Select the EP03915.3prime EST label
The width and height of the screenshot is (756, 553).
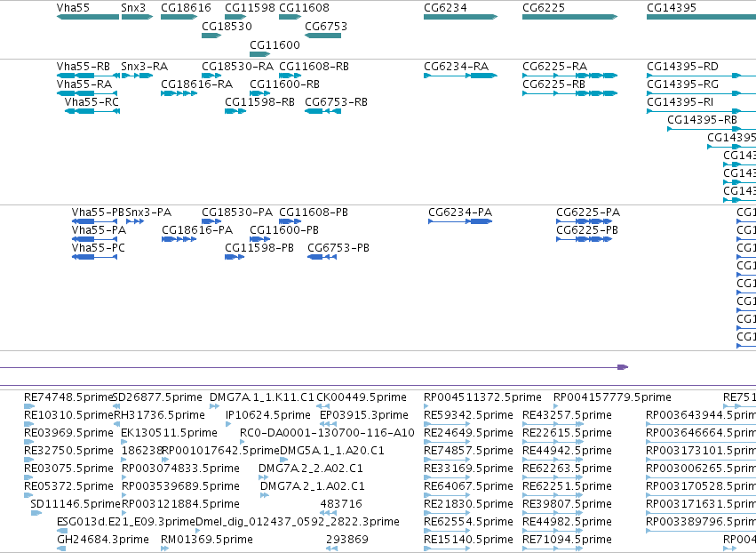(x=364, y=415)
